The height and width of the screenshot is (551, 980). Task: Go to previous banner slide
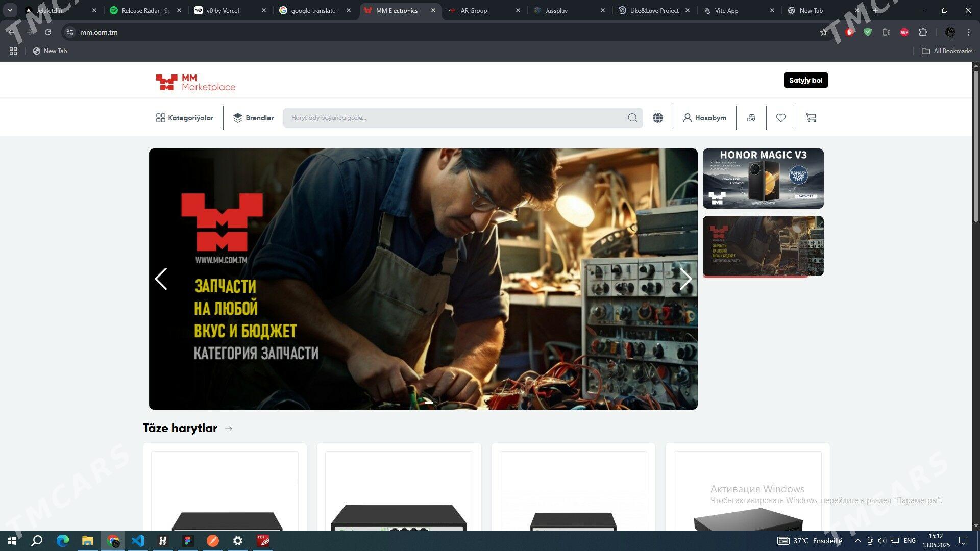tap(161, 279)
